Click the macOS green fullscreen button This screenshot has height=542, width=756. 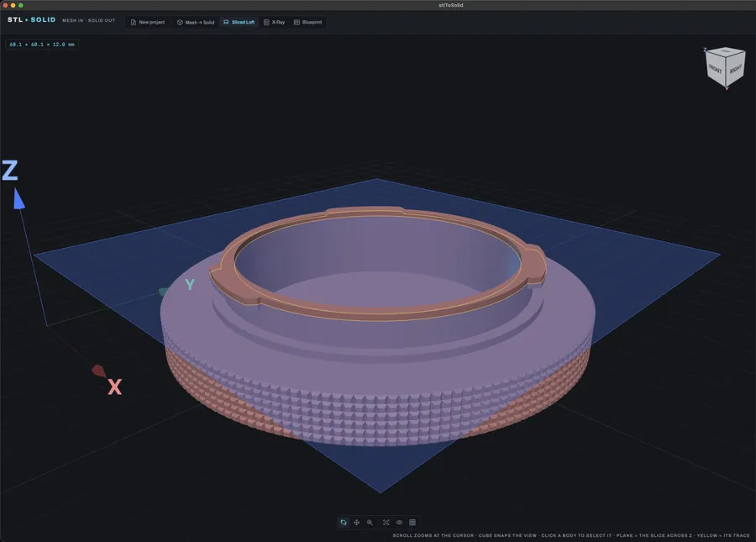(21, 5)
